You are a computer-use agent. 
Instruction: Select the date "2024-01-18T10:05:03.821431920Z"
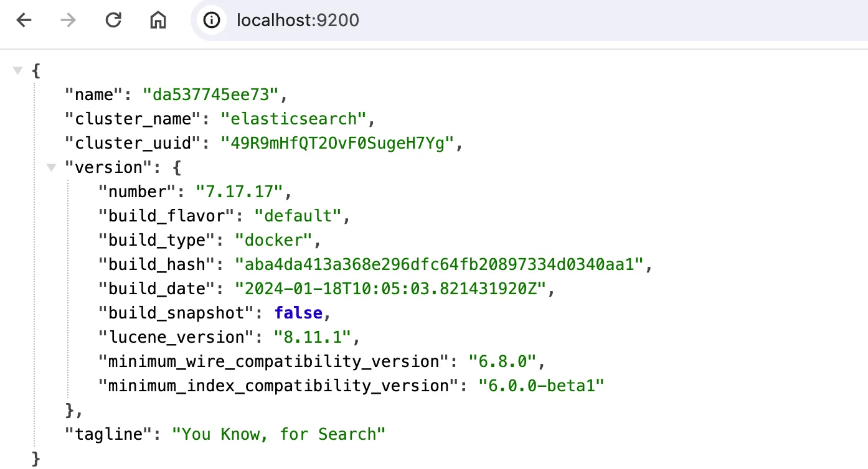390,289
